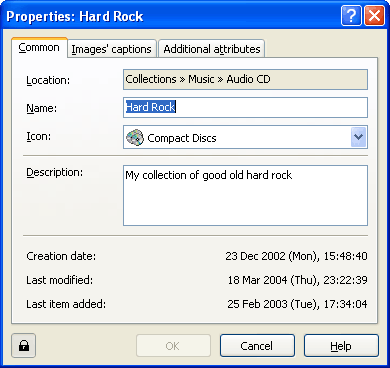
Task: Click the Compact Discs icon in the Icon field
Action: coord(135,138)
